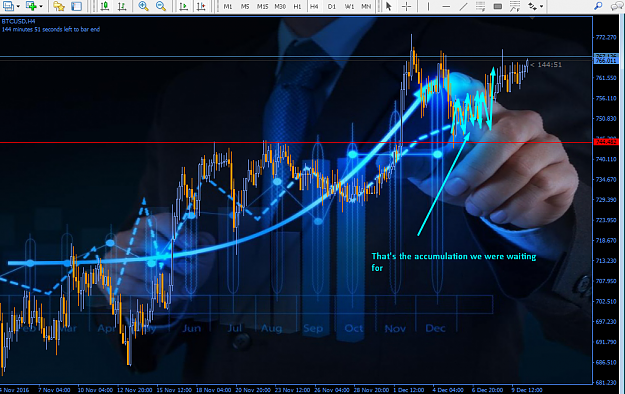
Task: Open the search magnifier icon
Action: (x=598, y=6)
